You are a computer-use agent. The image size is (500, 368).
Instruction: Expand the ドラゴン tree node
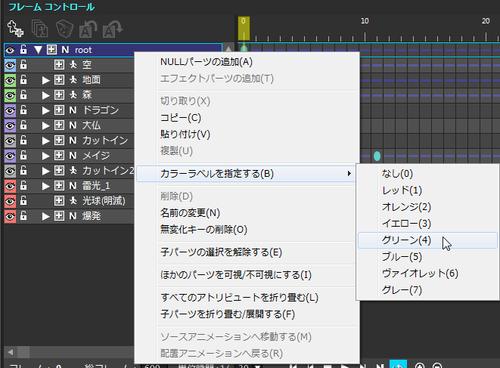pos(46,110)
